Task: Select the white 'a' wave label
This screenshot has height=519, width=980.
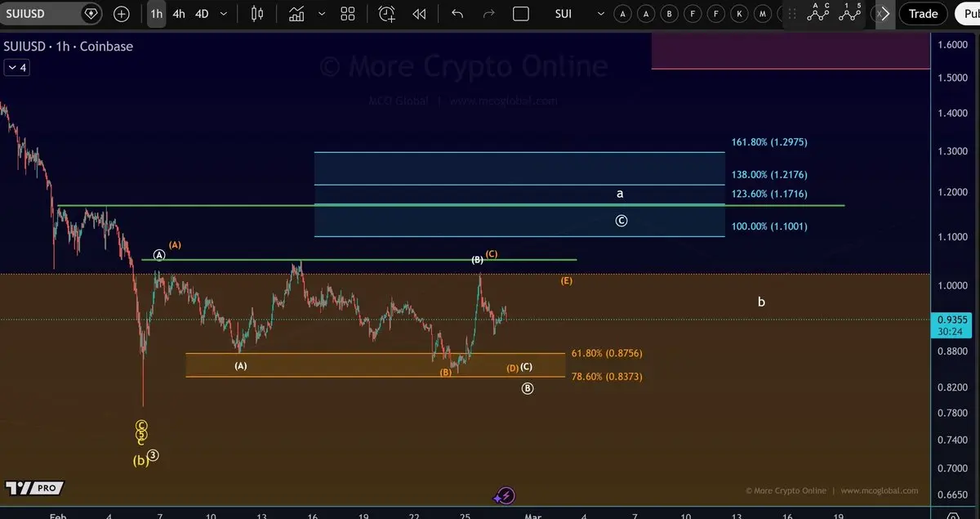Action: pos(620,195)
